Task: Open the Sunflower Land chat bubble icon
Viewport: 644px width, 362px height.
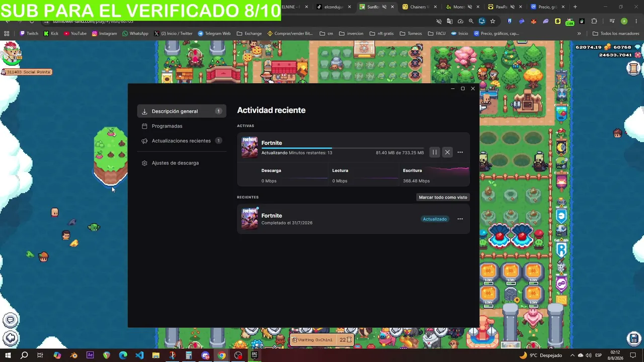Action: coord(10,320)
